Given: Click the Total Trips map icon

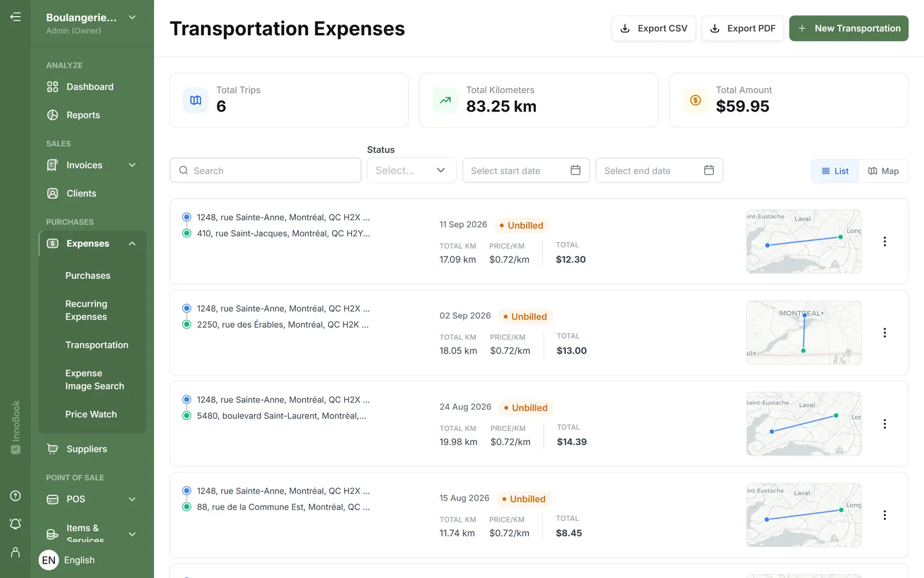Looking at the screenshot, I should click(196, 100).
